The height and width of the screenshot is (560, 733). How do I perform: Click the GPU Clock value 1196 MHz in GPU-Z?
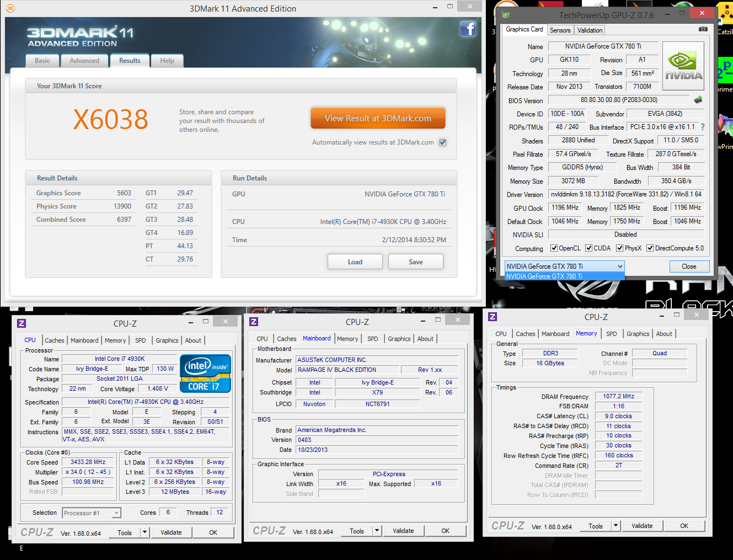565,207
